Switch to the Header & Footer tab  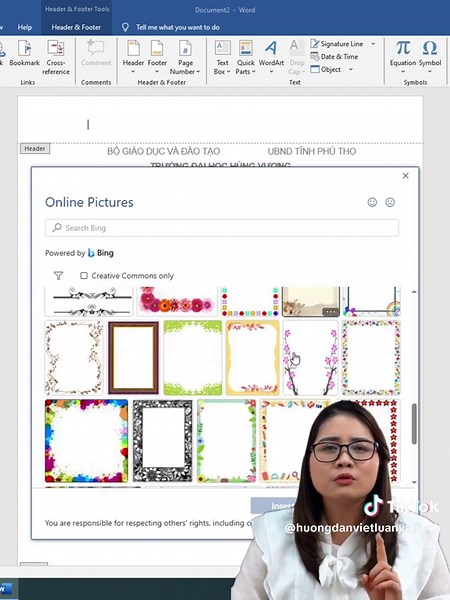(76, 27)
